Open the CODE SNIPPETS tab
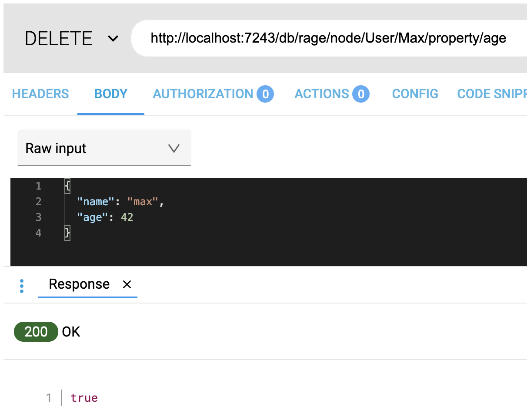Viewport: 527px width, 420px height. tap(491, 94)
